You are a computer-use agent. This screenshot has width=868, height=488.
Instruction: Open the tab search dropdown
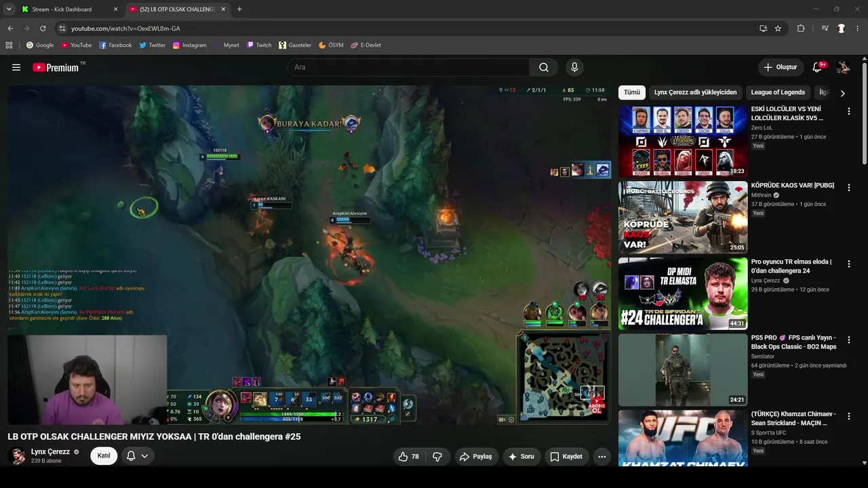click(x=9, y=9)
